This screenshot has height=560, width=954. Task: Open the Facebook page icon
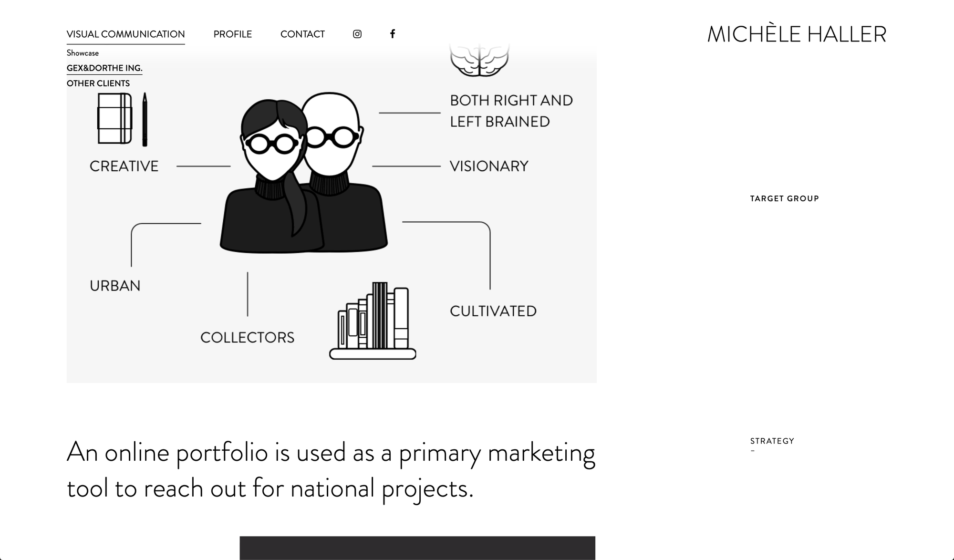392,34
